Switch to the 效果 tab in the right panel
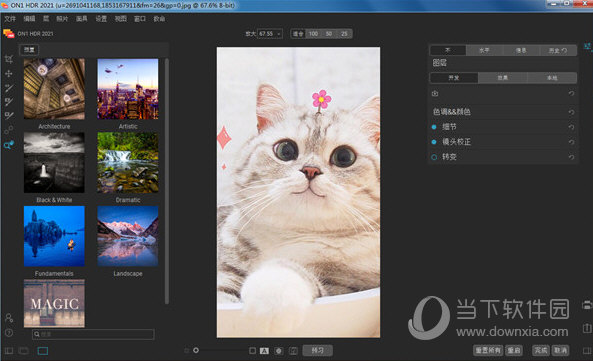Image resolution: width=593 pixels, height=361 pixels. pos(503,78)
